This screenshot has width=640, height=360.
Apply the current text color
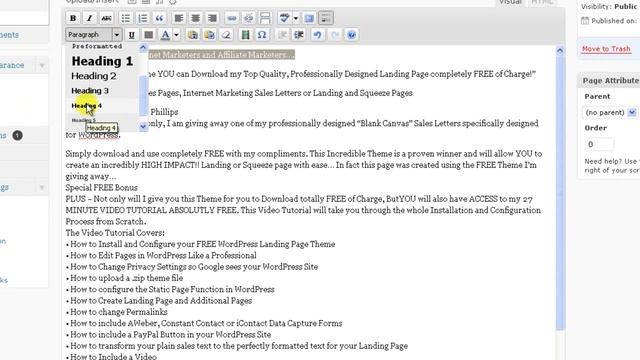point(165,35)
